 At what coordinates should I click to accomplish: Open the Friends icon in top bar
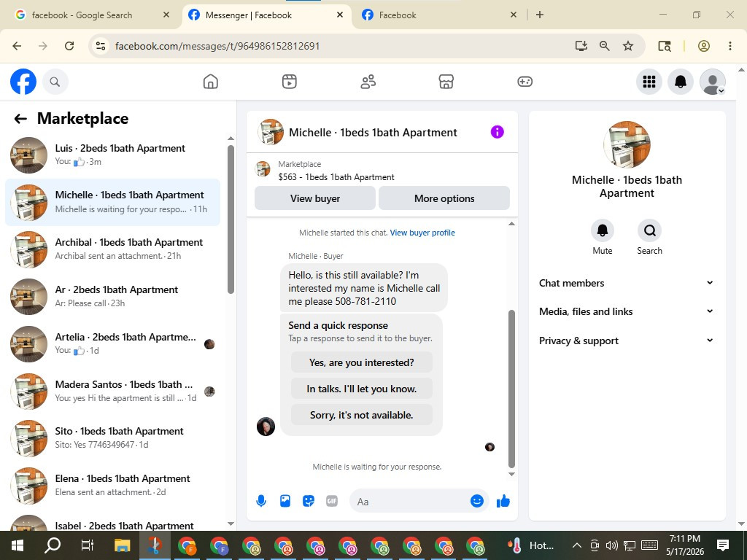coord(368,82)
